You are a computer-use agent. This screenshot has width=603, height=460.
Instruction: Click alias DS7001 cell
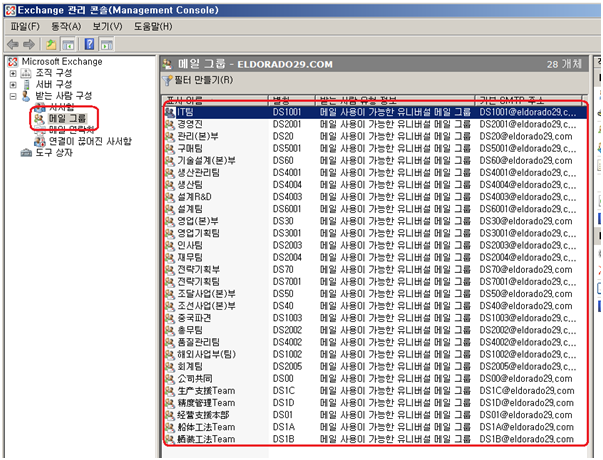coord(287,282)
